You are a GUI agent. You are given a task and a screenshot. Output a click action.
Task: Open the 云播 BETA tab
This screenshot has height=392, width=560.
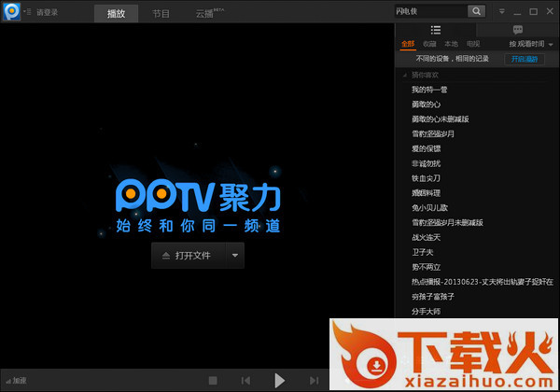click(209, 14)
